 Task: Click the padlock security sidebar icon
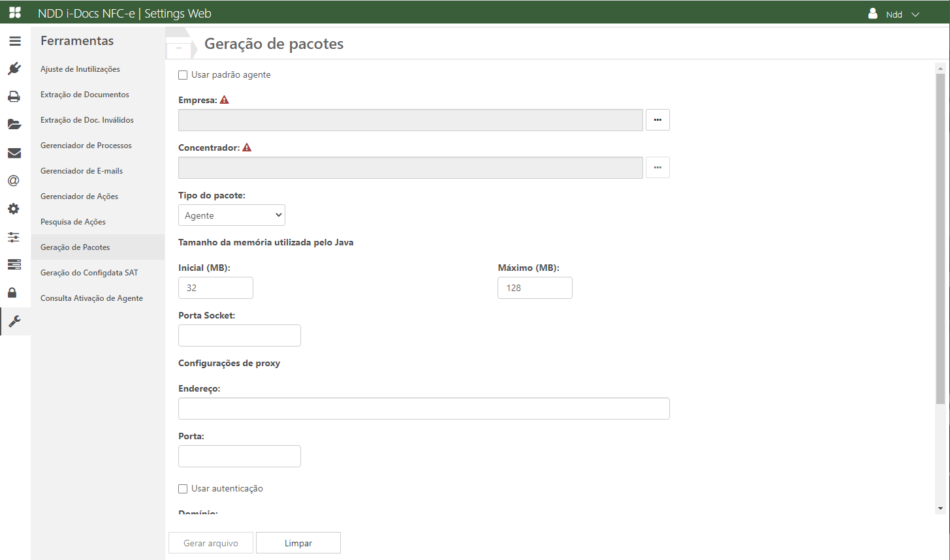[x=14, y=292]
